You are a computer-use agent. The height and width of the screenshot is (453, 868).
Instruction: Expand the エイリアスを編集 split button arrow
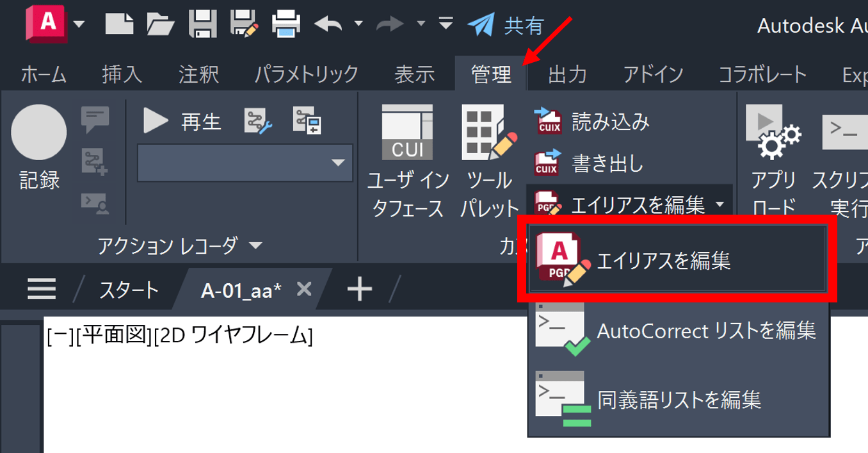(720, 205)
